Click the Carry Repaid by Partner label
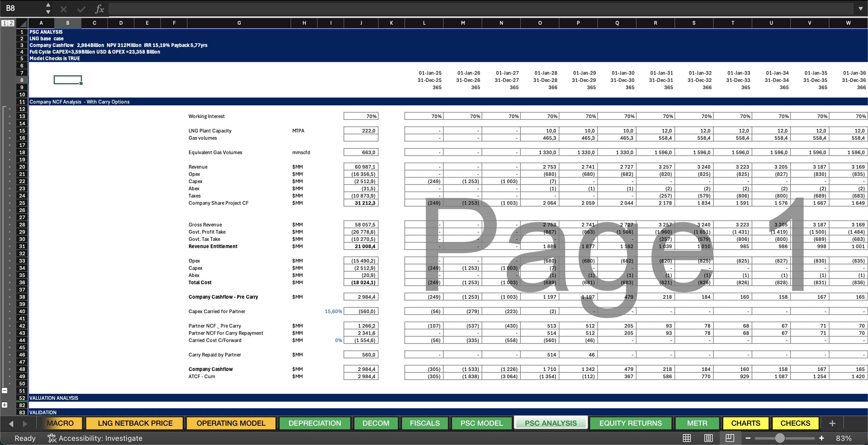 coord(215,355)
